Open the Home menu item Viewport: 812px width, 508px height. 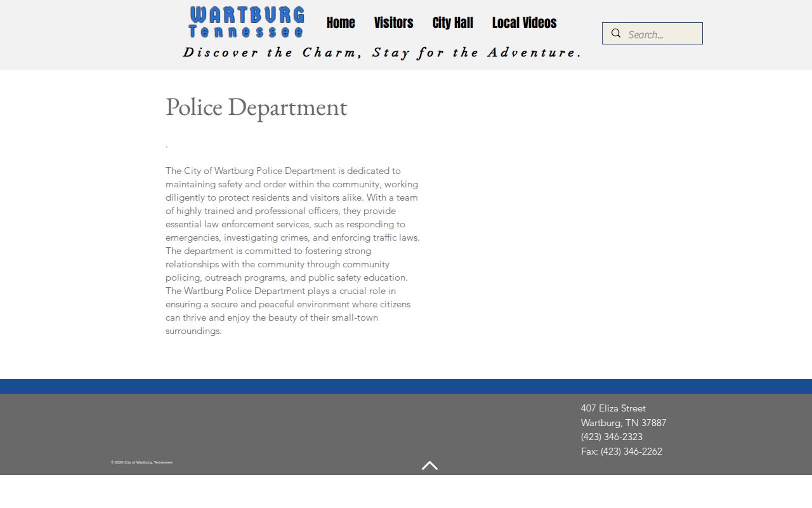pos(341,23)
